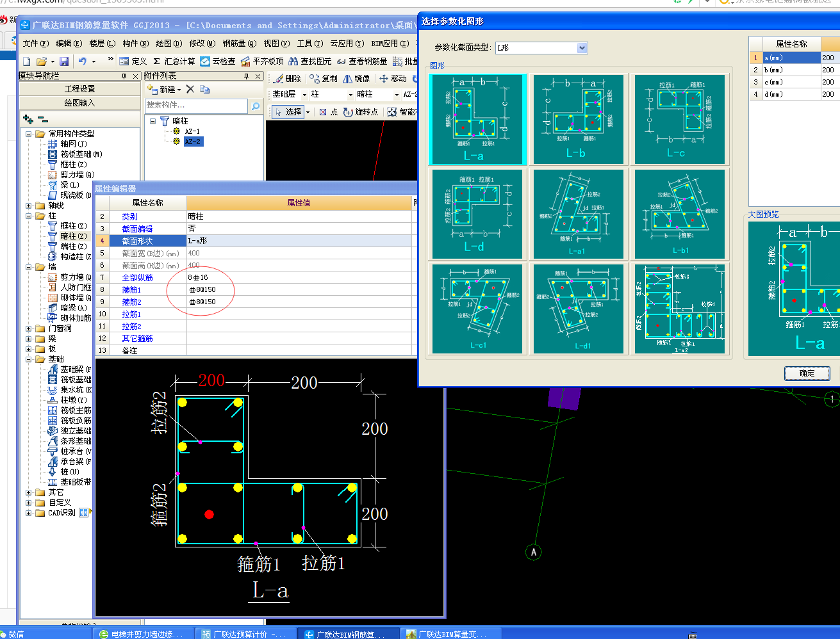This screenshot has height=639, width=840.
Task: Click the 其它箍筋 property link
Action: tap(137, 339)
